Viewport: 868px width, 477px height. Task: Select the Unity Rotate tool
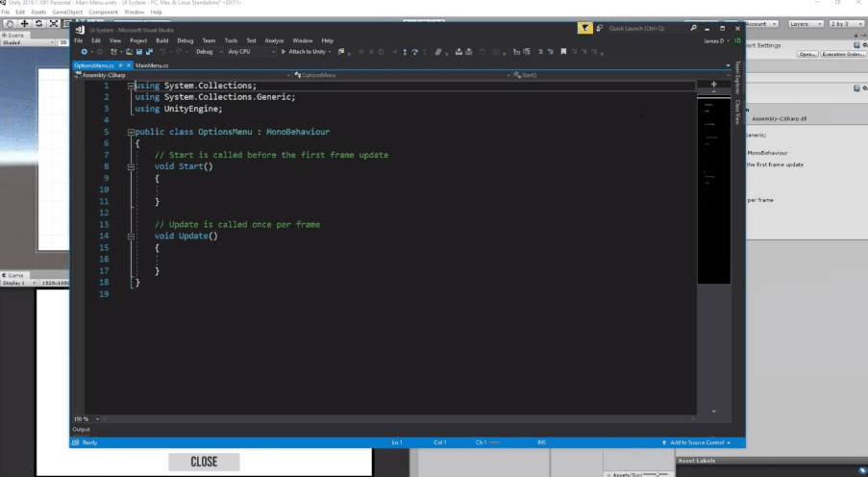point(38,23)
